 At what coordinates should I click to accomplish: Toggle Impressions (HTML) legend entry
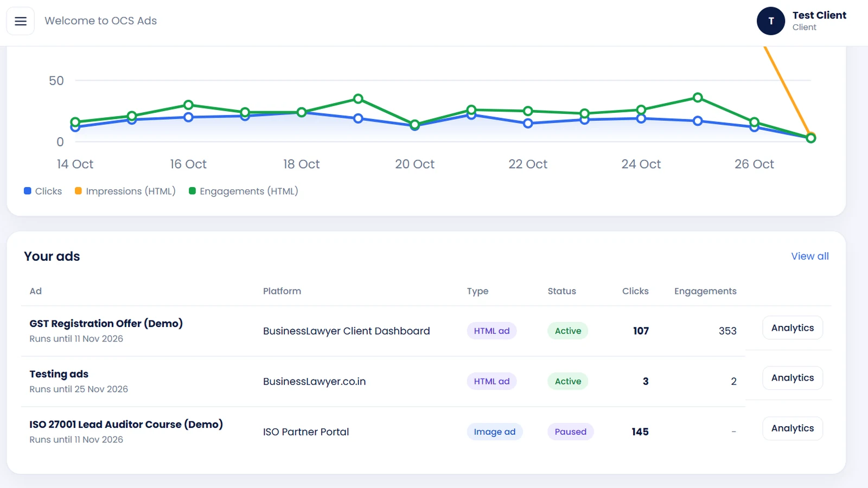[x=125, y=191]
